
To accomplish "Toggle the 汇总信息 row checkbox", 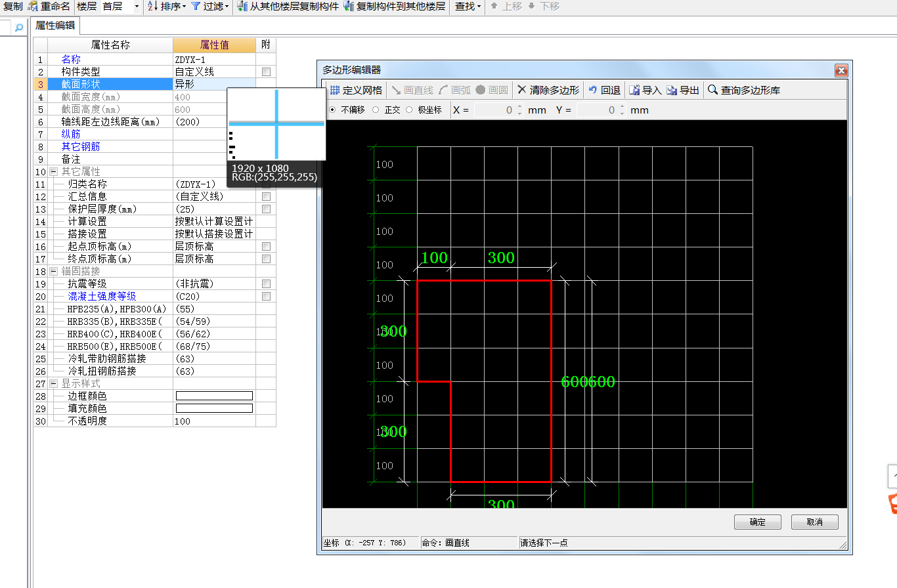I will tap(266, 196).
